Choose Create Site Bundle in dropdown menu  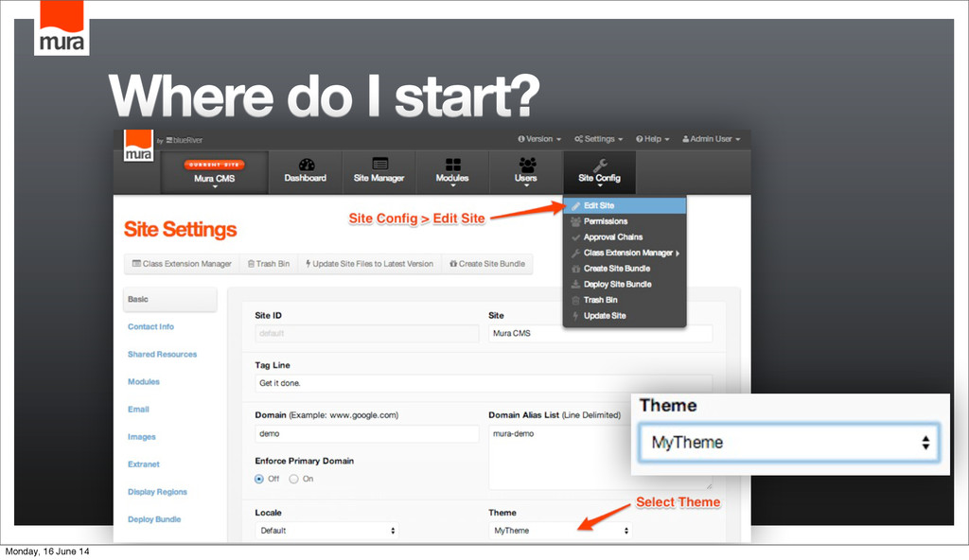tap(625, 269)
